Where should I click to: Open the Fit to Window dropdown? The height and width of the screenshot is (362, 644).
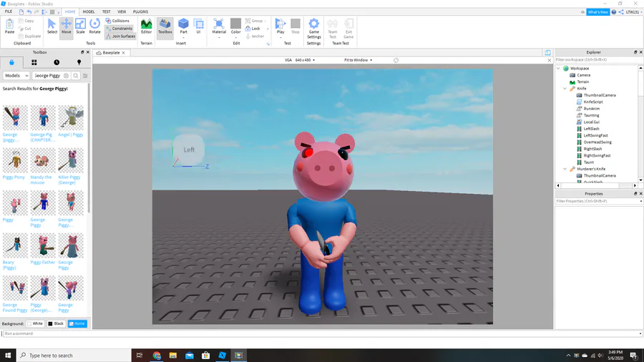(358, 60)
